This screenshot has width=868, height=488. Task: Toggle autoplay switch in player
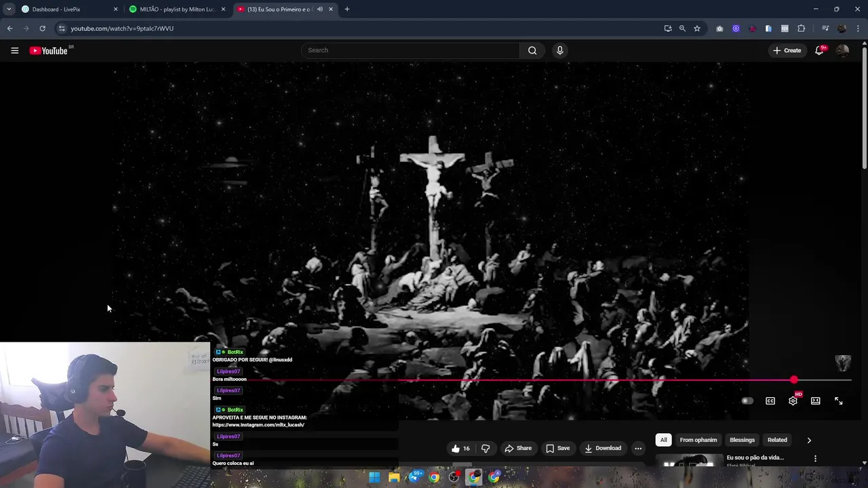tap(747, 401)
